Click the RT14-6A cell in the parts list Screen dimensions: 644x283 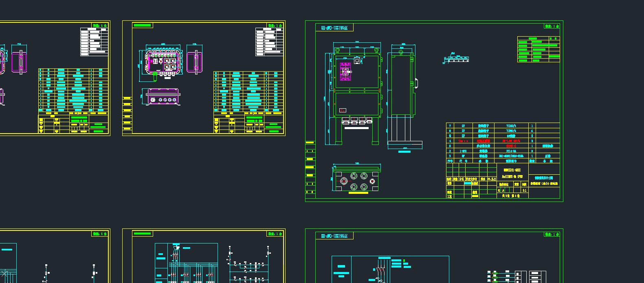[511, 151]
